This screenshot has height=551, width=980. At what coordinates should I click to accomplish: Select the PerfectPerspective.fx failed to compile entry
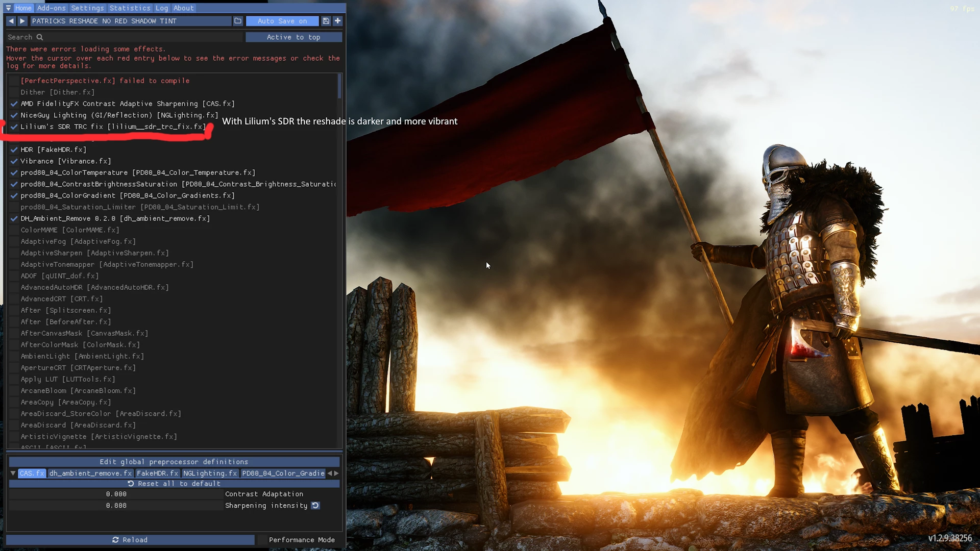click(105, 81)
